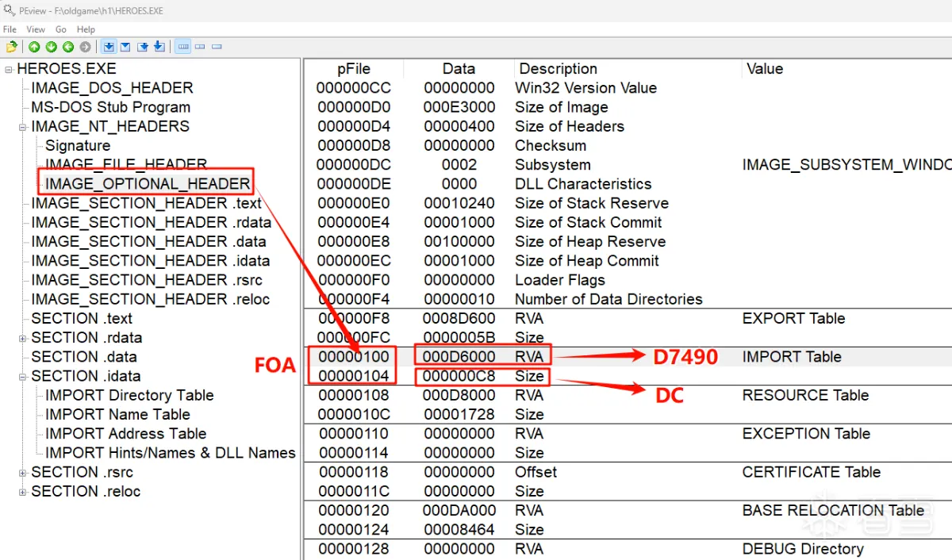Select the RESOURCE Table RVA row

529,395
